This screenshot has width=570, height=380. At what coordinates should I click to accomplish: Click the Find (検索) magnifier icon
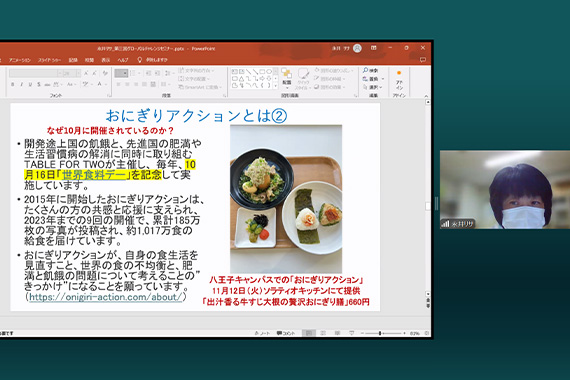(x=365, y=70)
